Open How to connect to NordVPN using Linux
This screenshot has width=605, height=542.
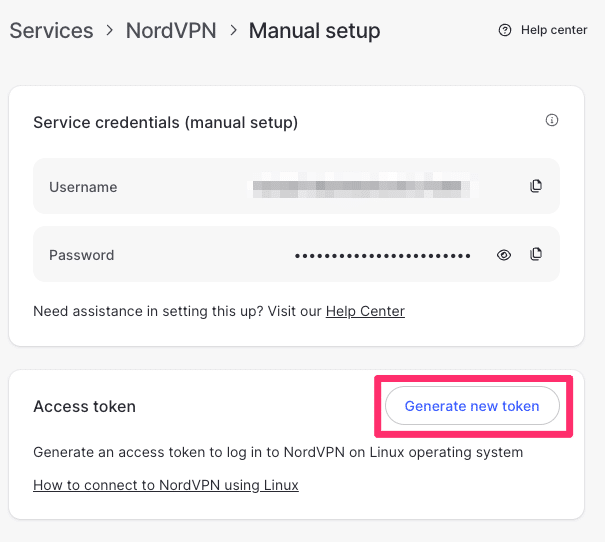166,485
